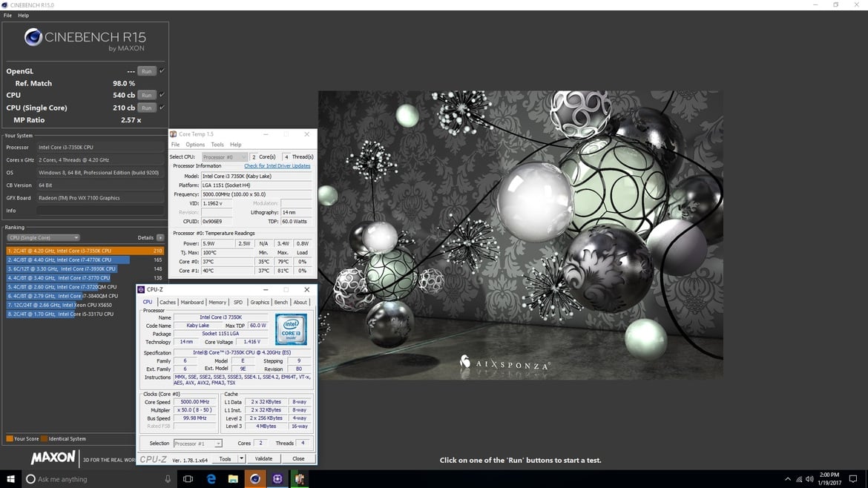Viewport: 868px width, 488px height.
Task: Click the Cortana Ask me anything search box
Action: point(99,479)
